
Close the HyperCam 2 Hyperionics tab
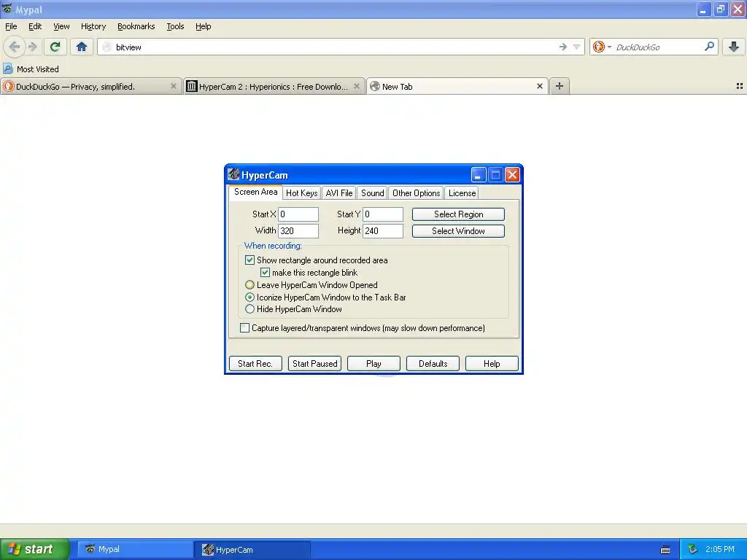point(356,86)
